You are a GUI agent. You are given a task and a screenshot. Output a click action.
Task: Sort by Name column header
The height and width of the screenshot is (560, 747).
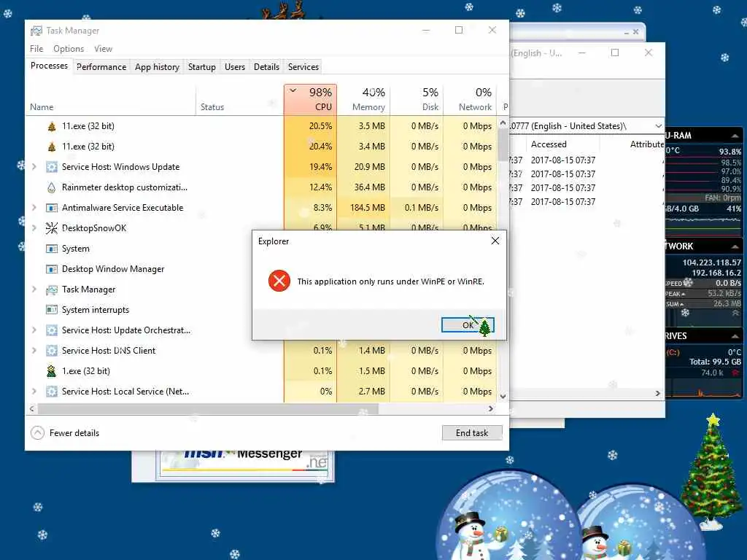[x=110, y=99]
